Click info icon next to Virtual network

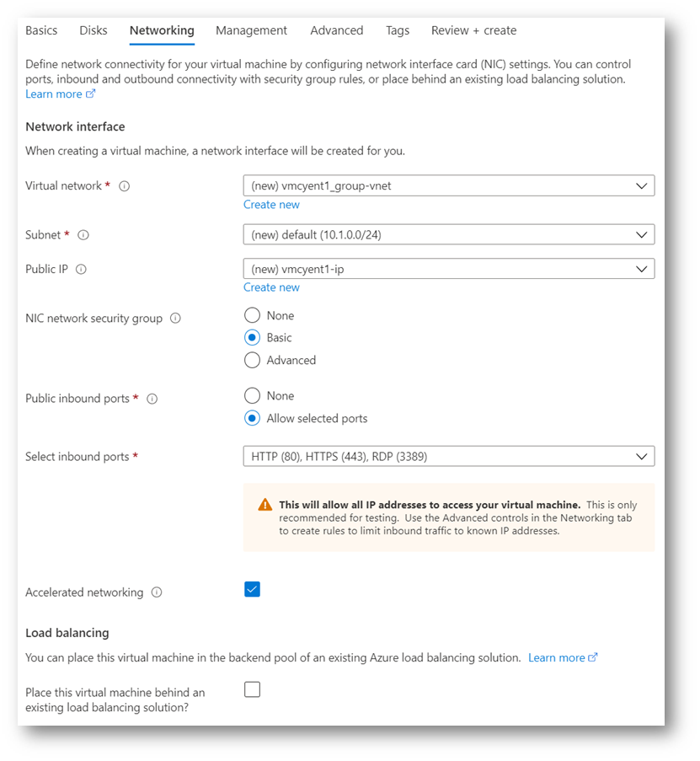[x=125, y=186]
